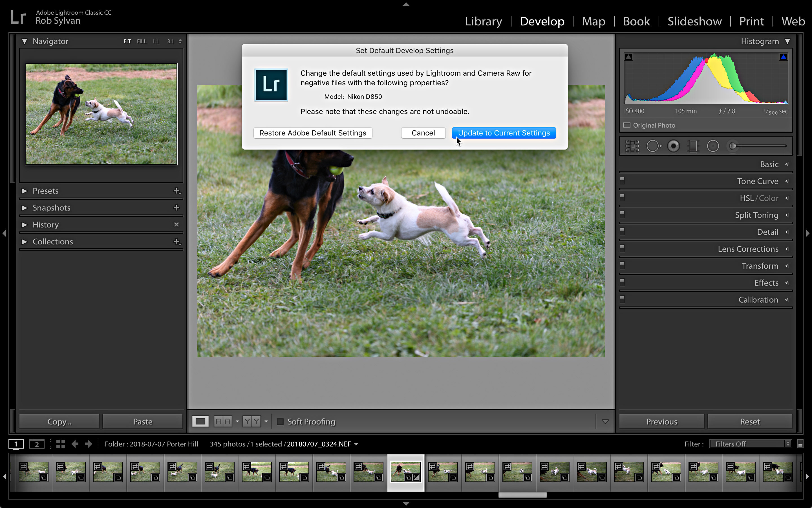Select the Red Eye Correction tool
The width and height of the screenshot is (812, 508).
coord(673,146)
